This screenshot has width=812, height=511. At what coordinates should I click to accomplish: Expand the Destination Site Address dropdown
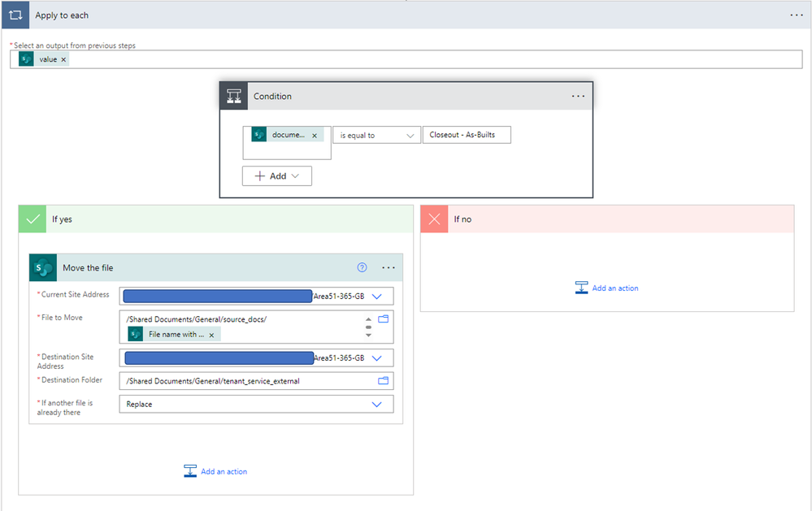coord(377,357)
